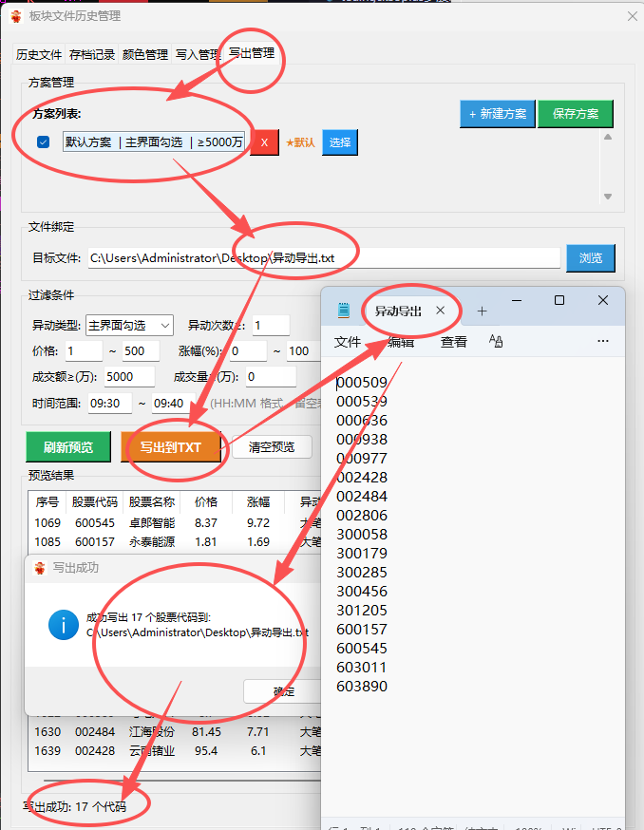
Task: Delete the default scheme with the red X
Action: [264, 142]
